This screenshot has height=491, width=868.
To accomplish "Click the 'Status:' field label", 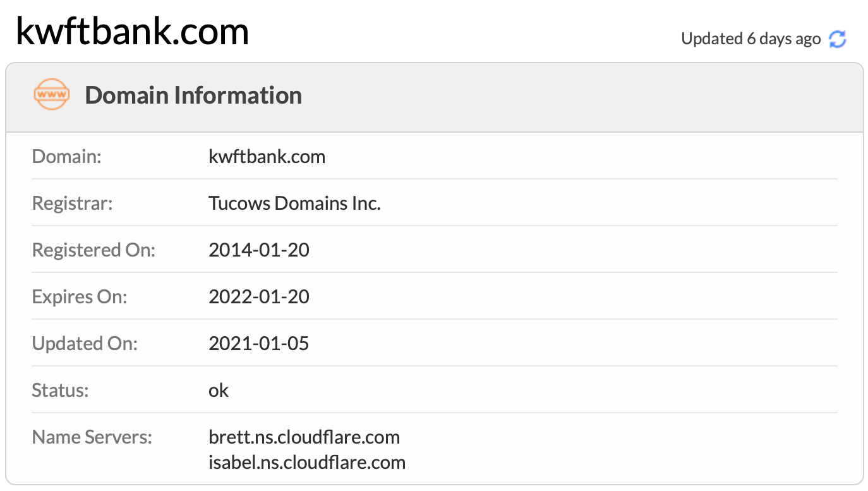I will [x=60, y=391].
